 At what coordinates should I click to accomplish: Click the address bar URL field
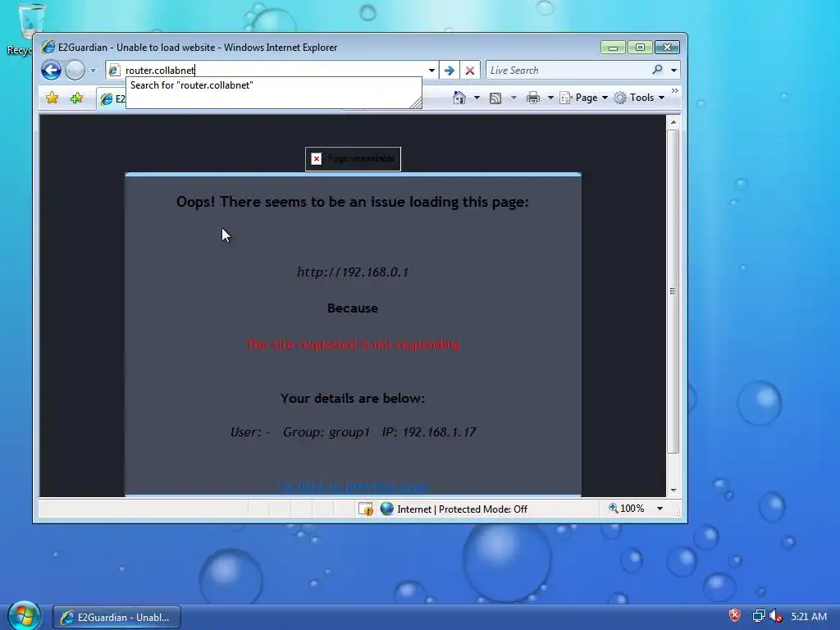(x=273, y=71)
